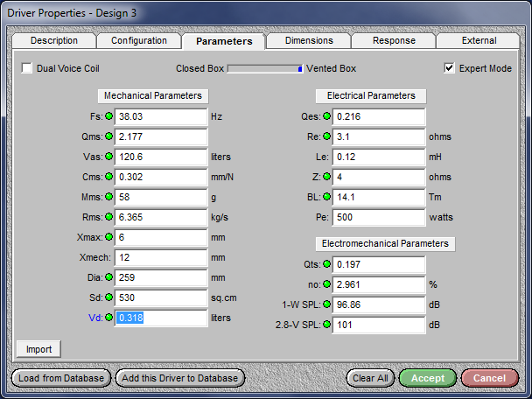Screen dimensions: 532x399
Task: Click Add this Driver to Database
Action: [x=180, y=378]
